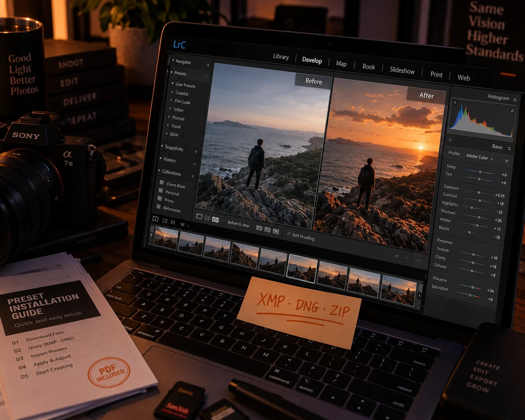
Task: Select the Survey grid view icon above the filmstrip
Action: click(173, 222)
